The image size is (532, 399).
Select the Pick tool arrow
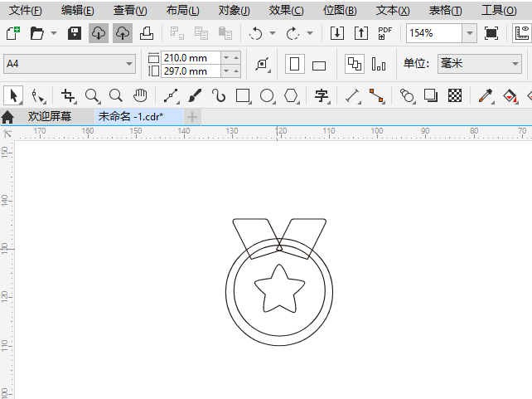(13, 95)
